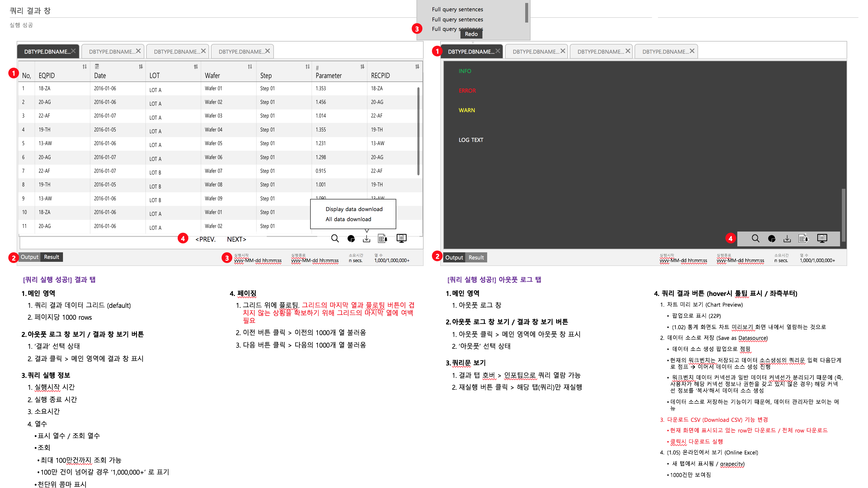The width and height of the screenshot is (868, 488).
Task: Toggle sorting on the EQPID column
Action: point(84,66)
